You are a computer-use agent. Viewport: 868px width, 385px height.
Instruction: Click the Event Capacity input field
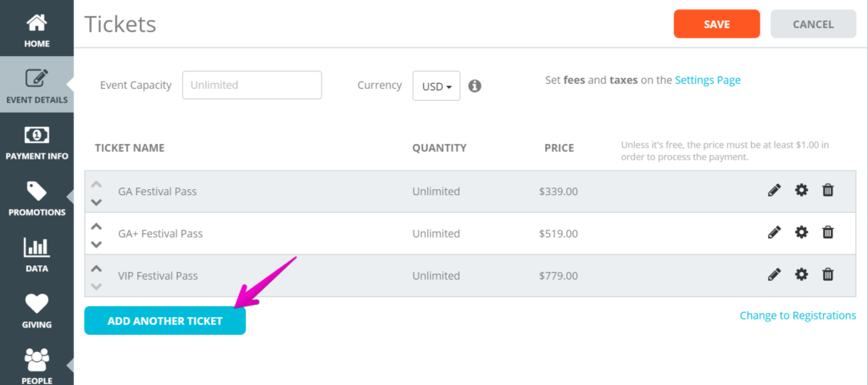[252, 85]
